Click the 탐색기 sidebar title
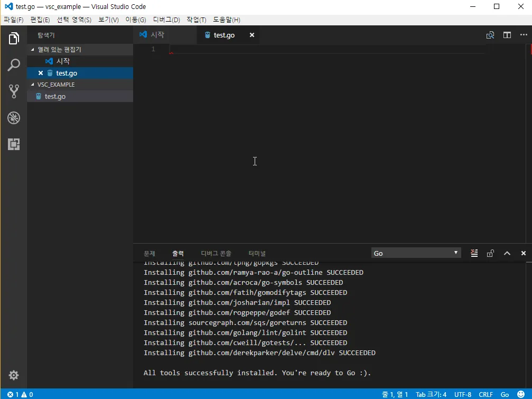The height and width of the screenshot is (399, 532). tap(46, 35)
